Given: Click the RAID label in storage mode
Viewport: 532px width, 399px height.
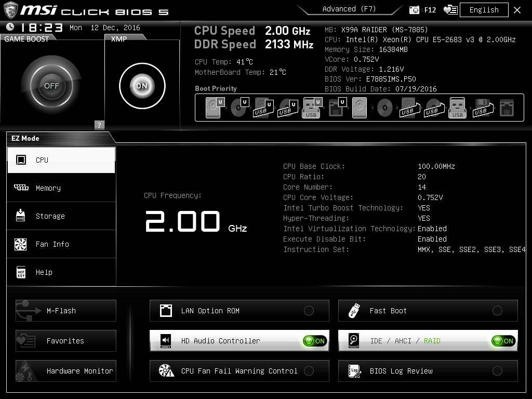Looking at the screenshot, I should click(x=432, y=341).
